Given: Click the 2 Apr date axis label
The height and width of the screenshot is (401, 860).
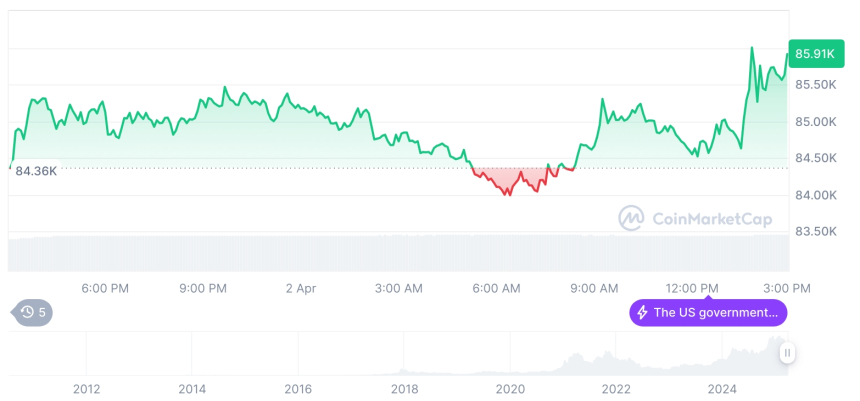Looking at the screenshot, I should click(x=300, y=288).
